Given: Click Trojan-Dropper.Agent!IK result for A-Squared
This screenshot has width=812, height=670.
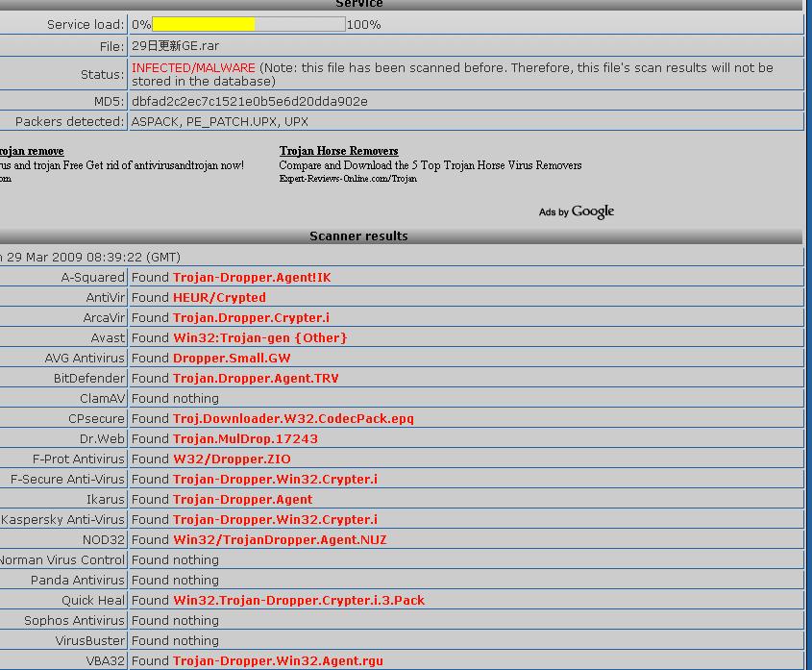Looking at the screenshot, I should [252, 278].
